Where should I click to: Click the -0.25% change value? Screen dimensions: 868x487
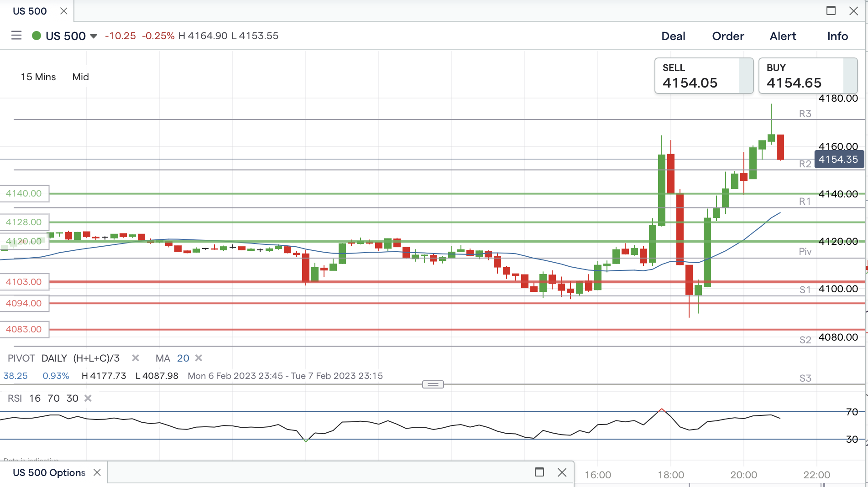click(x=158, y=36)
